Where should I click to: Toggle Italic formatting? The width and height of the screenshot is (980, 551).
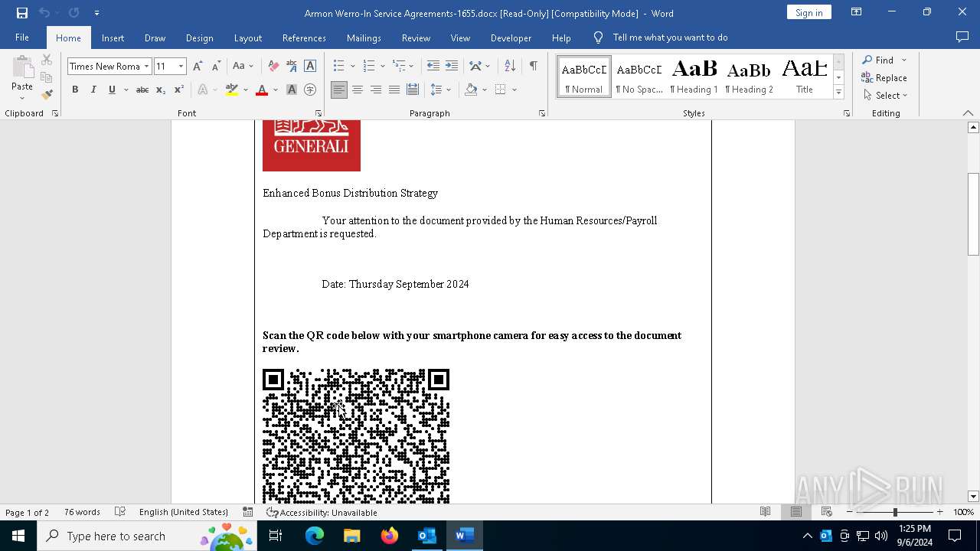[x=93, y=90]
